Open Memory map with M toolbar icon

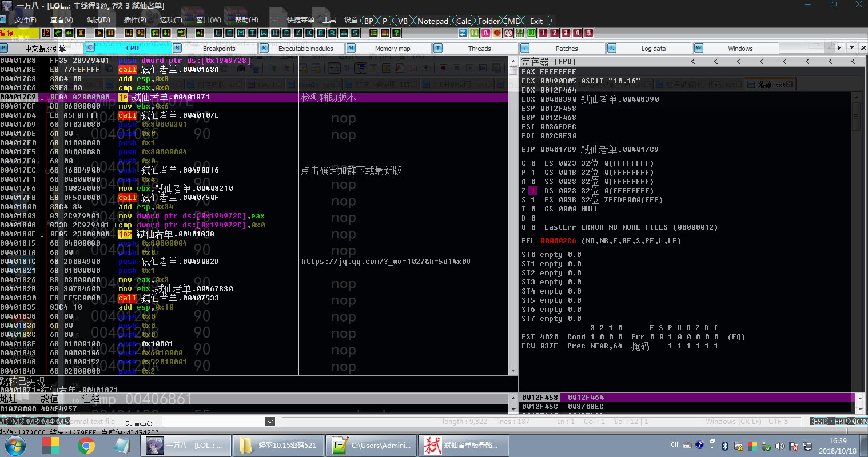click(241, 33)
